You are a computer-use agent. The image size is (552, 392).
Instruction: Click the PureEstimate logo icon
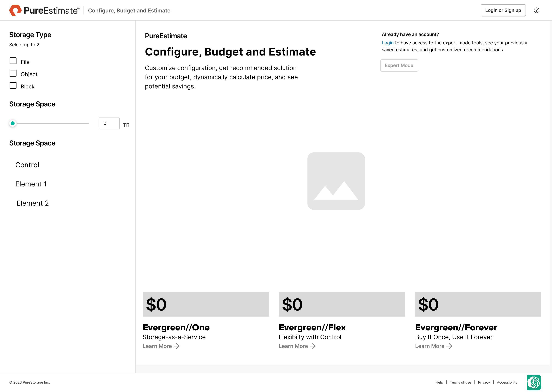coord(15,10)
